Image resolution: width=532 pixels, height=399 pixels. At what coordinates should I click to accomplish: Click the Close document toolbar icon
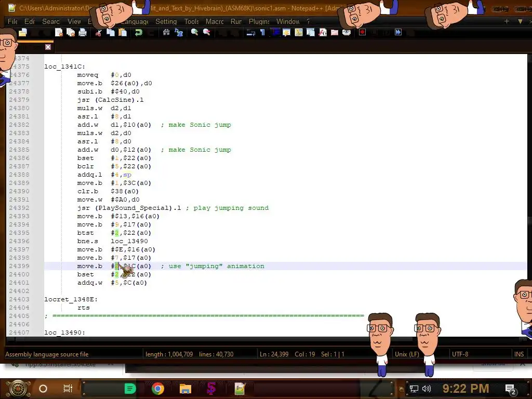pos(59,33)
